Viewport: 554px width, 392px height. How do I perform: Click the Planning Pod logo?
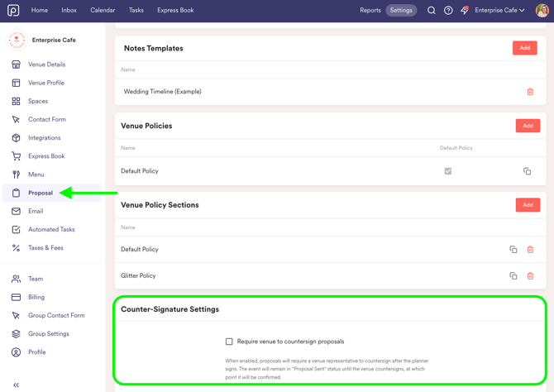[x=13, y=11]
